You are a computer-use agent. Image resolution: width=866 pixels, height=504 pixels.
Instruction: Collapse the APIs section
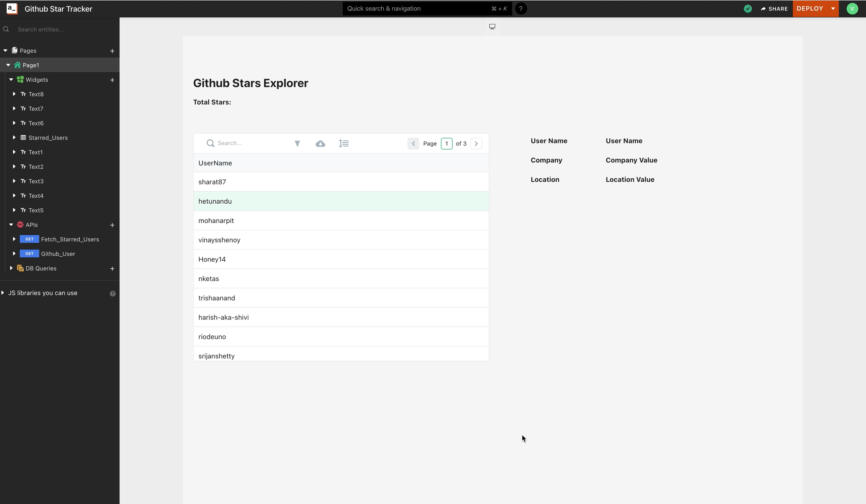(11, 224)
